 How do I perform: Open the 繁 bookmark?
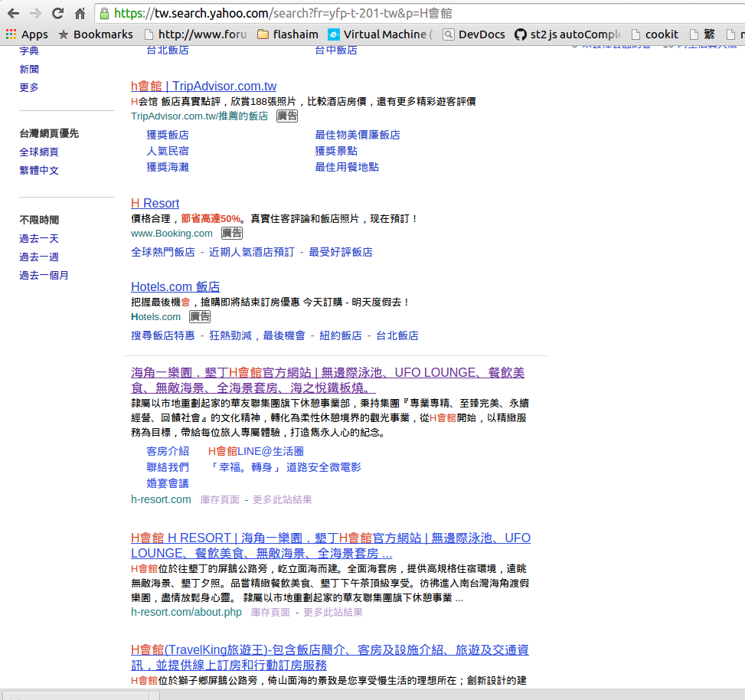pos(702,34)
